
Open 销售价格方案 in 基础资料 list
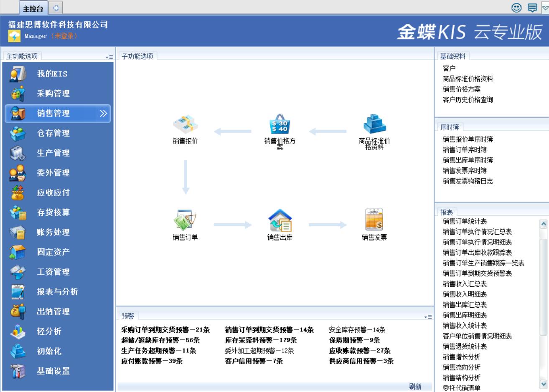(462, 89)
